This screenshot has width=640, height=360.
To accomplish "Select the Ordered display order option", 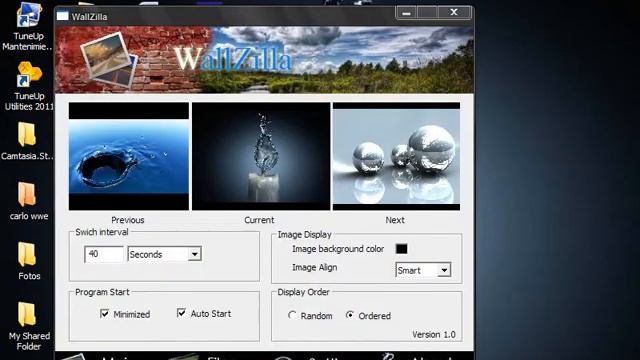I will [350, 315].
